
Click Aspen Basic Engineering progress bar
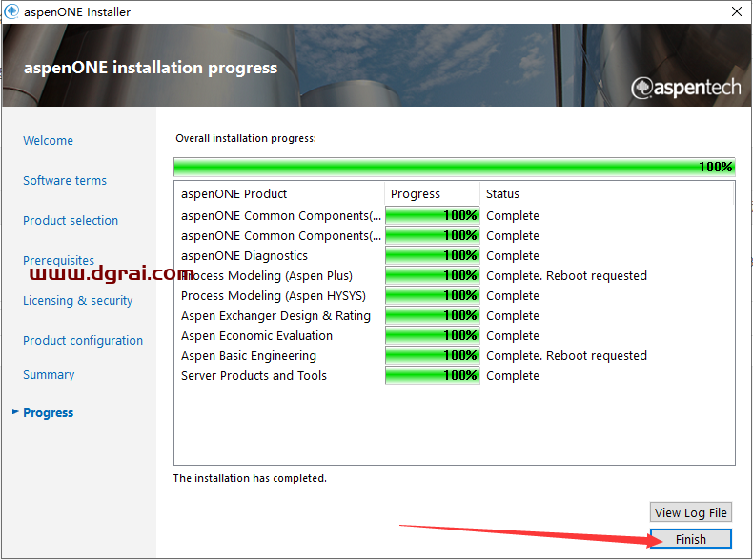click(x=432, y=356)
